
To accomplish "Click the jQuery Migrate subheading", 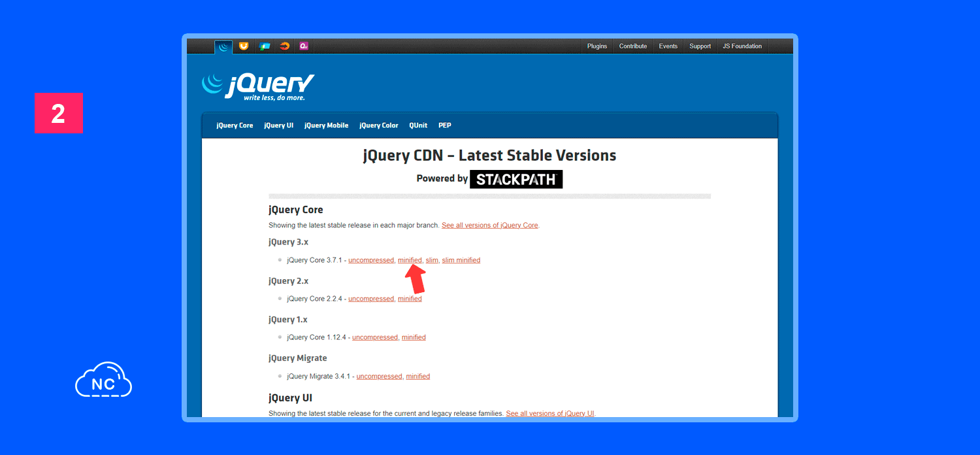I will coord(298,358).
